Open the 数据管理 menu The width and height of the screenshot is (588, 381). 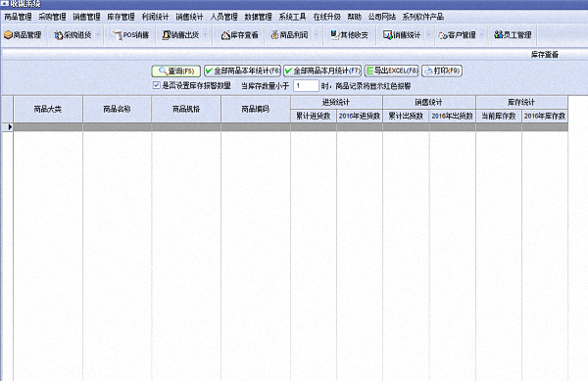pos(259,17)
